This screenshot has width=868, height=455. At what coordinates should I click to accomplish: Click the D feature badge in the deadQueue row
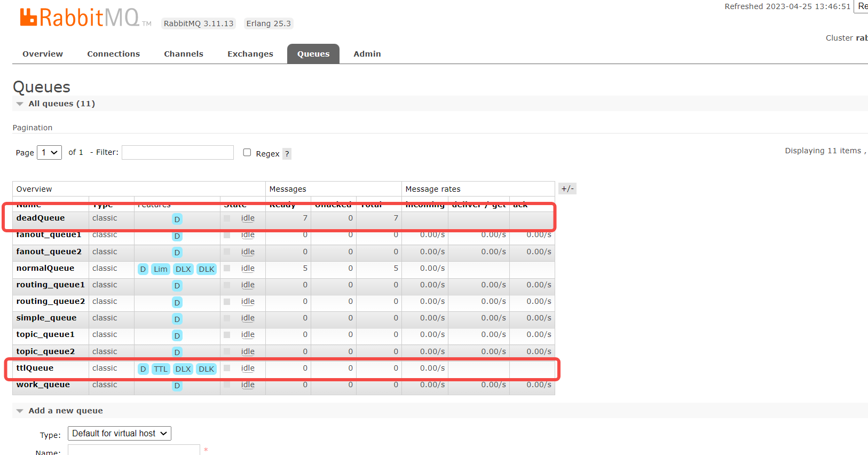[177, 219]
